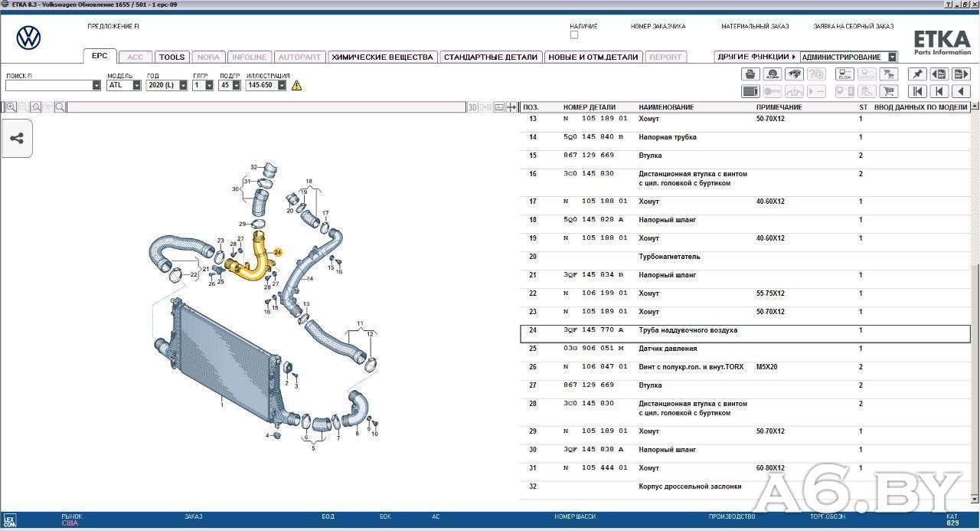Screen dimensions: 980x531
Task: Expand the Другие функции menu
Action: tap(756, 57)
